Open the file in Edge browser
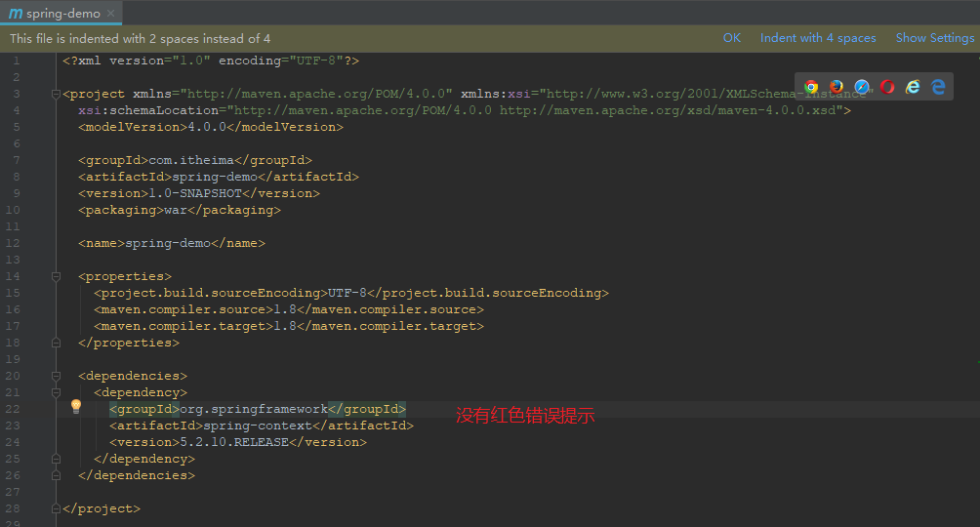980x527 pixels. 938,87
